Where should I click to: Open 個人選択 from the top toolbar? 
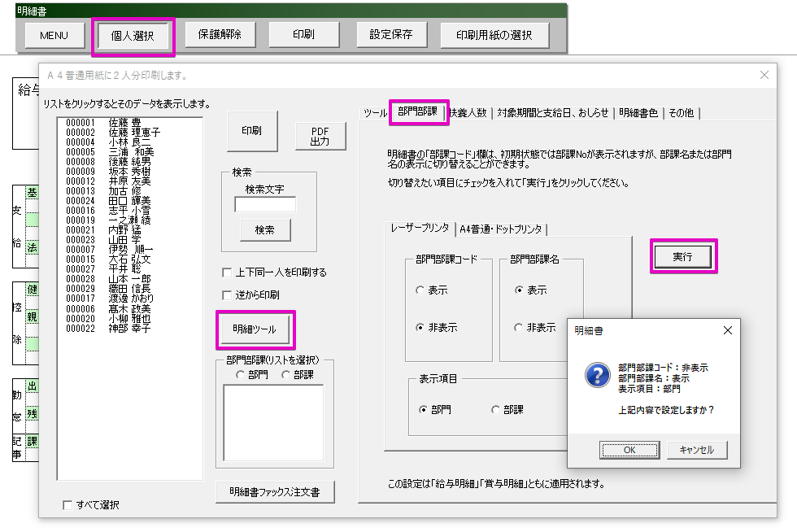point(133,37)
